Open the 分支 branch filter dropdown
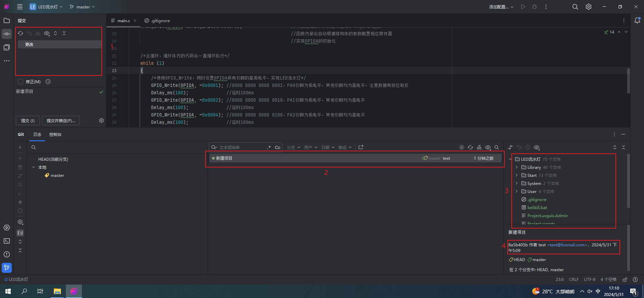This screenshot has height=298, width=644. point(293,147)
